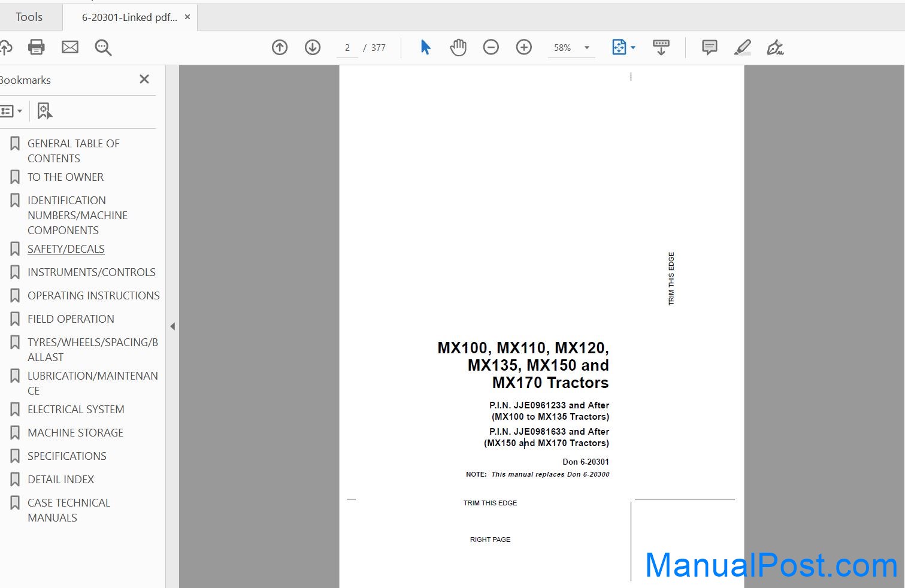Open the Find text magnifier tool
The image size is (905, 588).
tap(103, 48)
